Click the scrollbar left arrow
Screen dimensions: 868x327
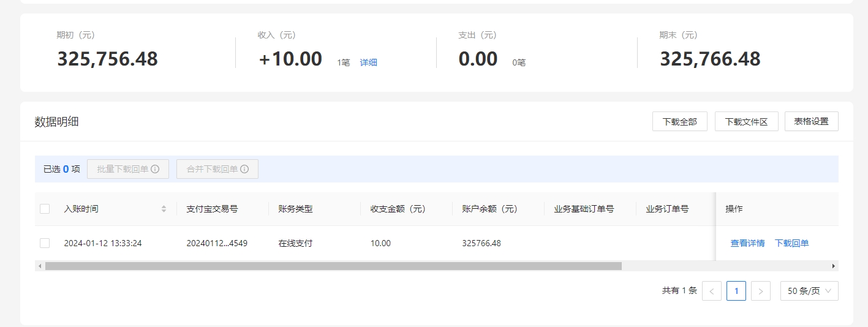point(40,266)
